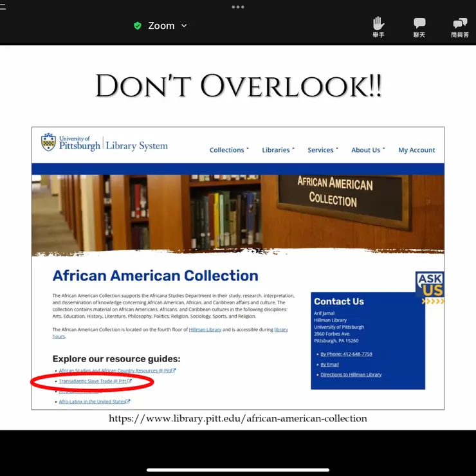
Task: Click the Explore our resource guides heading
Action: click(x=116, y=359)
